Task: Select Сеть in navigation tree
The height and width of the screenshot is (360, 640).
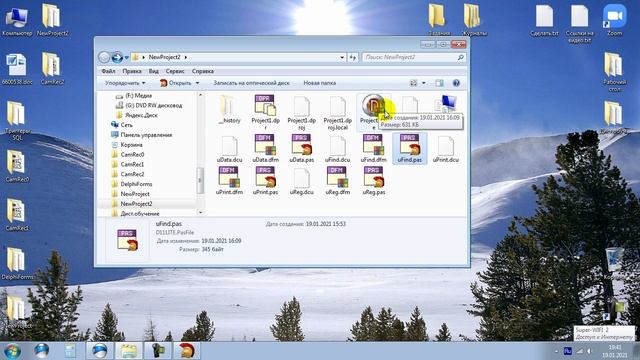Action: click(x=126, y=125)
